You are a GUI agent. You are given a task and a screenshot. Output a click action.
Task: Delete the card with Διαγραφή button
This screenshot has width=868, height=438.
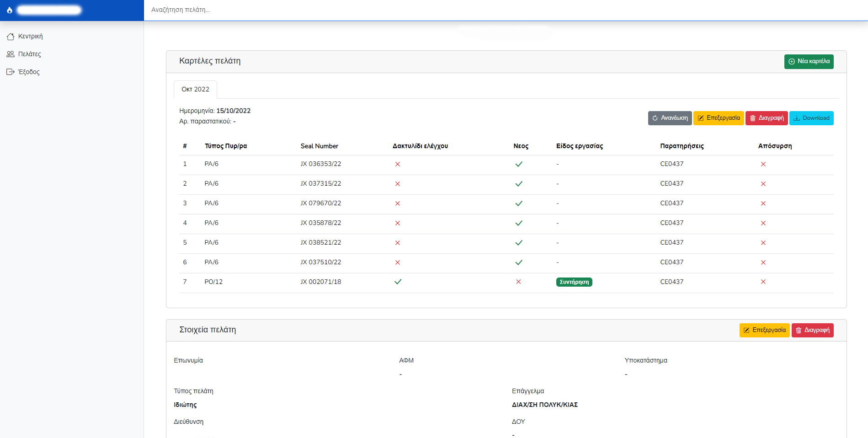(x=767, y=118)
